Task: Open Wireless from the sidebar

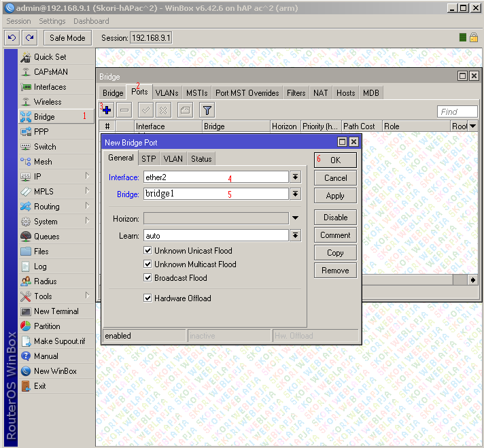Action: (x=48, y=102)
